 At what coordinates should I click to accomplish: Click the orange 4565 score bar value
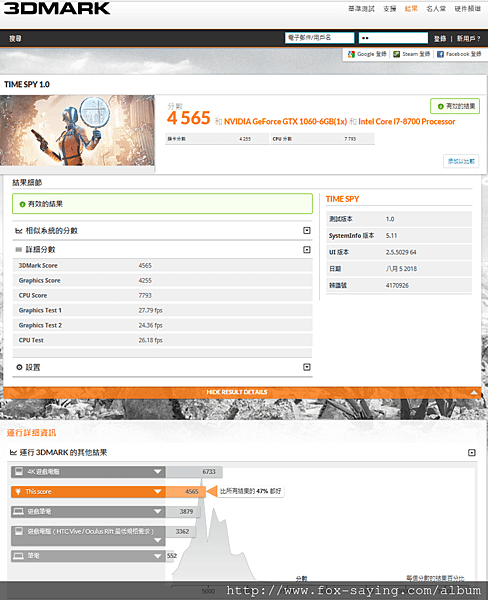(x=192, y=492)
